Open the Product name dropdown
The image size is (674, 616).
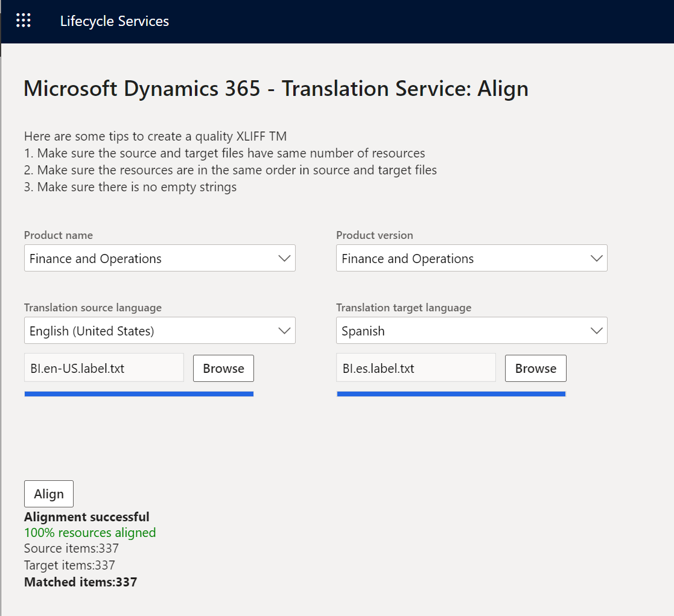point(159,258)
